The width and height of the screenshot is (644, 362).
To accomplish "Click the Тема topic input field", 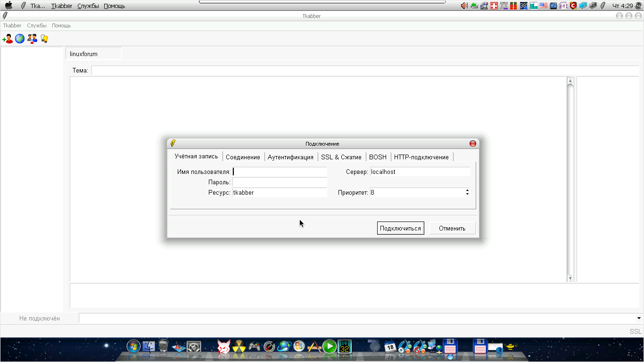I will pos(365,70).
